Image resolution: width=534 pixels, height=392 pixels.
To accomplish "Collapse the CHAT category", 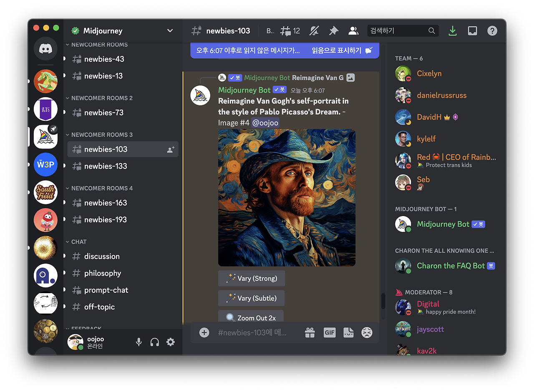I will click(x=76, y=242).
